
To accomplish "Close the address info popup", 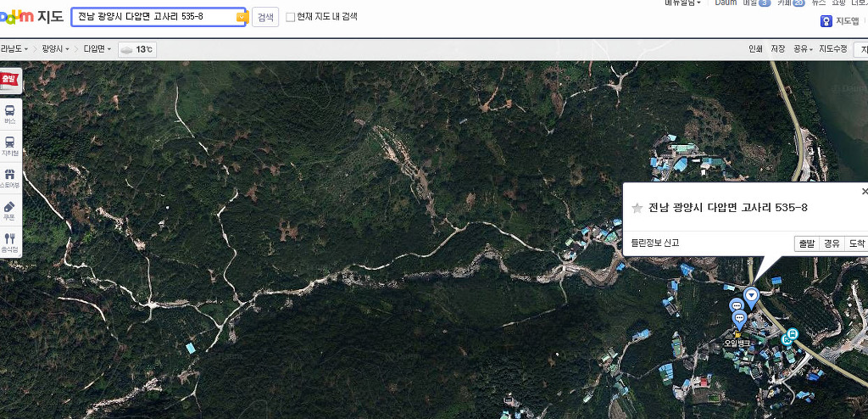I will tap(865, 191).
